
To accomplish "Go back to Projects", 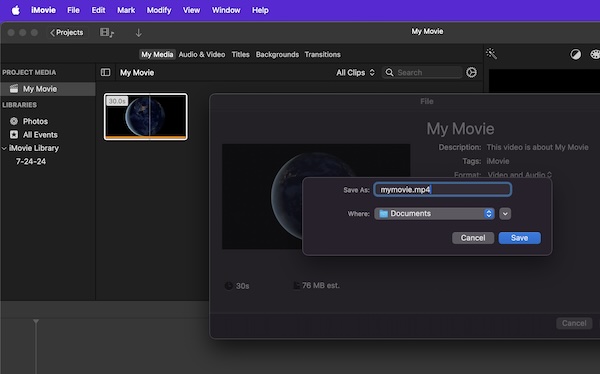I will (67, 33).
